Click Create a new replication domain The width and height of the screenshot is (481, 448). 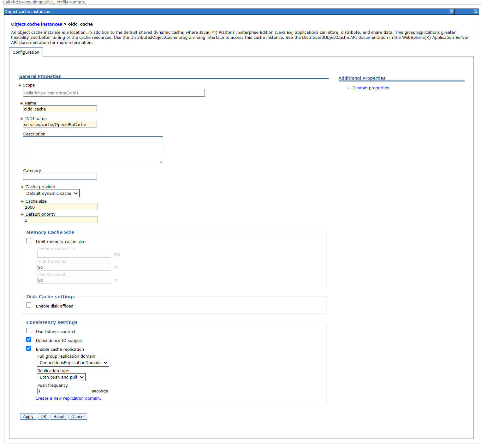68,398
